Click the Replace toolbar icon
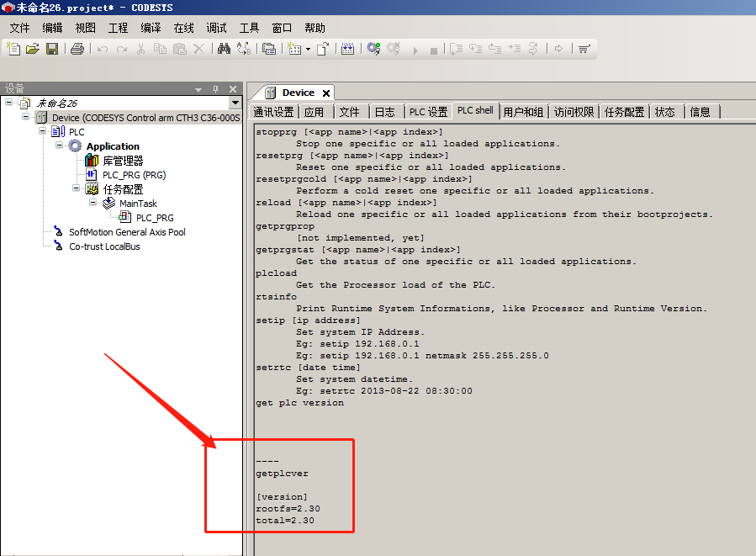This screenshot has width=756, height=556. tap(244, 49)
